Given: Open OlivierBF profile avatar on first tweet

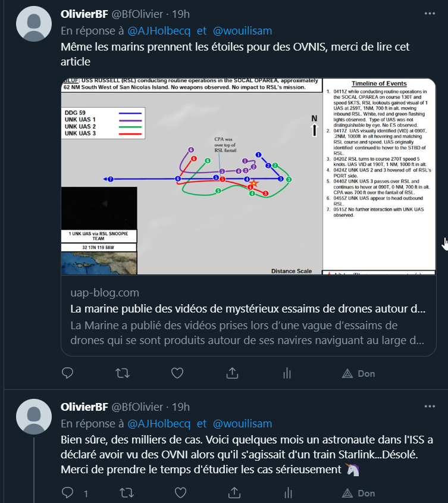Looking at the screenshot, I should (x=34, y=24).
